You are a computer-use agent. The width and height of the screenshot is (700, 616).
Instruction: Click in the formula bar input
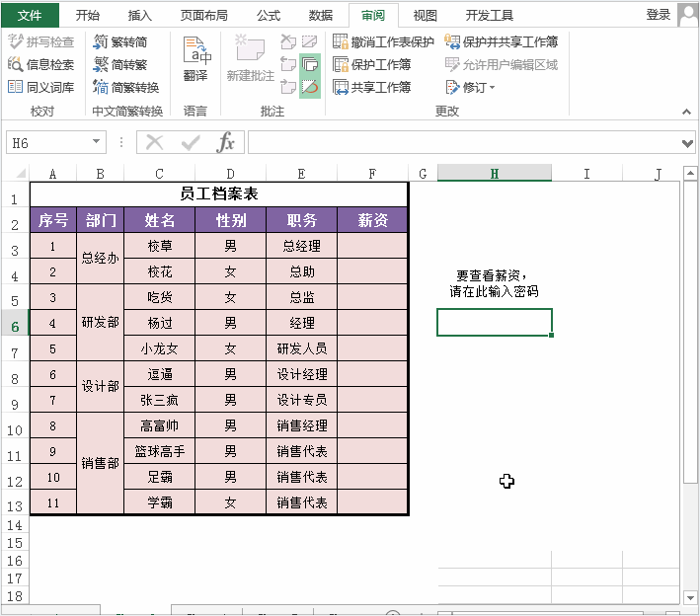pos(464,142)
